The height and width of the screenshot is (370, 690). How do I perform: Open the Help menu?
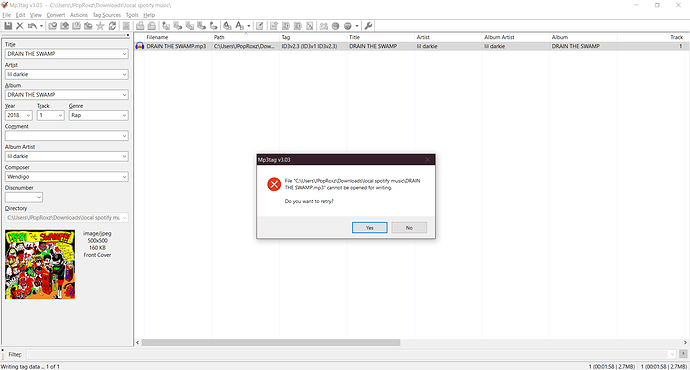(x=149, y=15)
